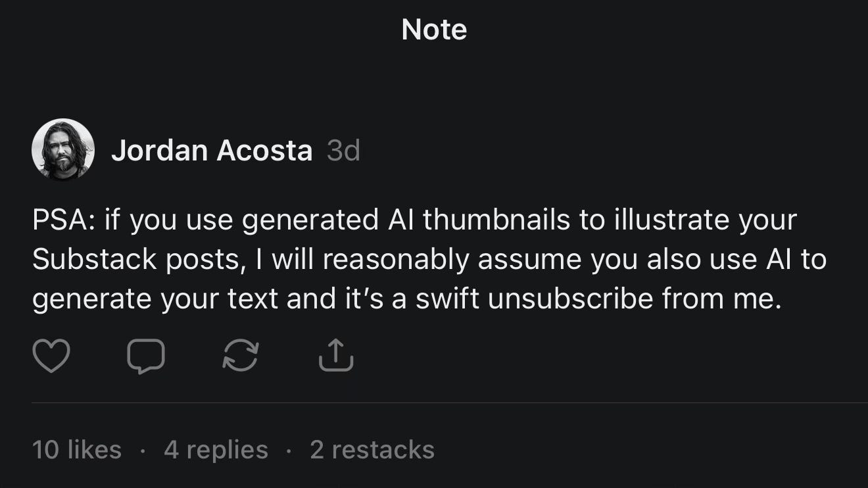Open the 4 replies thread
The height and width of the screenshot is (488, 868).
click(x=215, y=449)
